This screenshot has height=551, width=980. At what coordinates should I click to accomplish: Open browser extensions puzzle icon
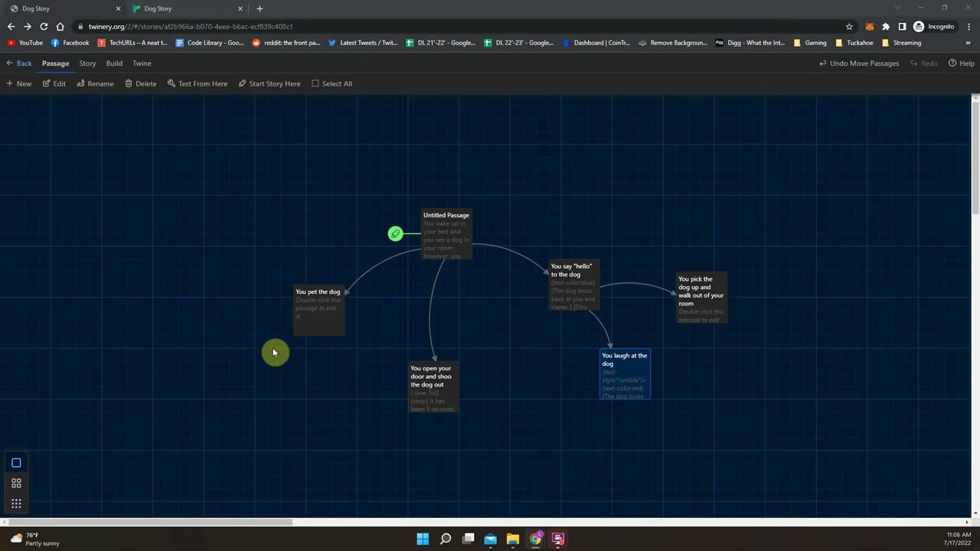click(x=886, y=26)
